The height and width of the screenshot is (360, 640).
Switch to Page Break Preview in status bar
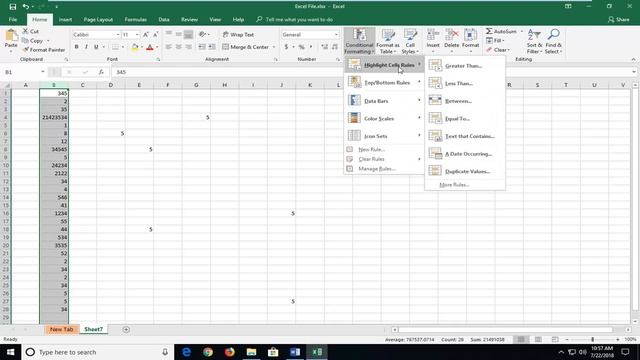pos(555,339)
